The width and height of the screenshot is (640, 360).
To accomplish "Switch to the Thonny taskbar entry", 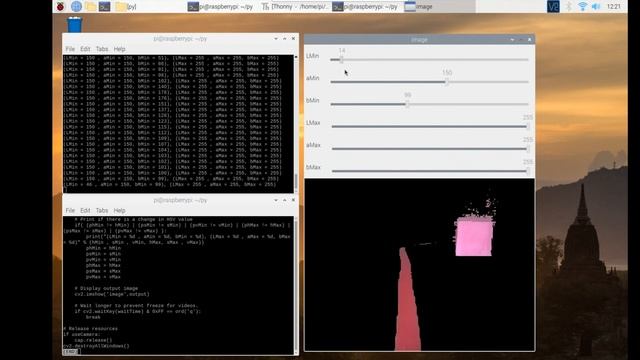I will click(295, 7).
